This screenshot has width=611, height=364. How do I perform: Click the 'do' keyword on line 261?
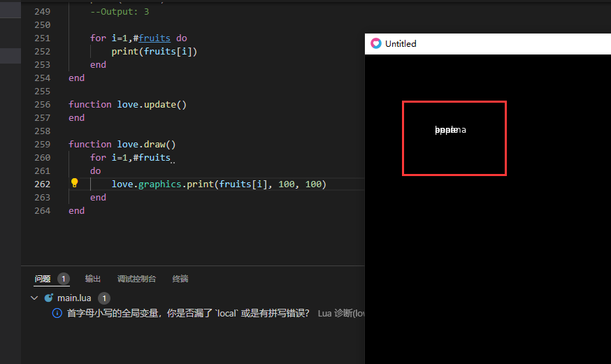pyautogui.click(x=96, y=171)
